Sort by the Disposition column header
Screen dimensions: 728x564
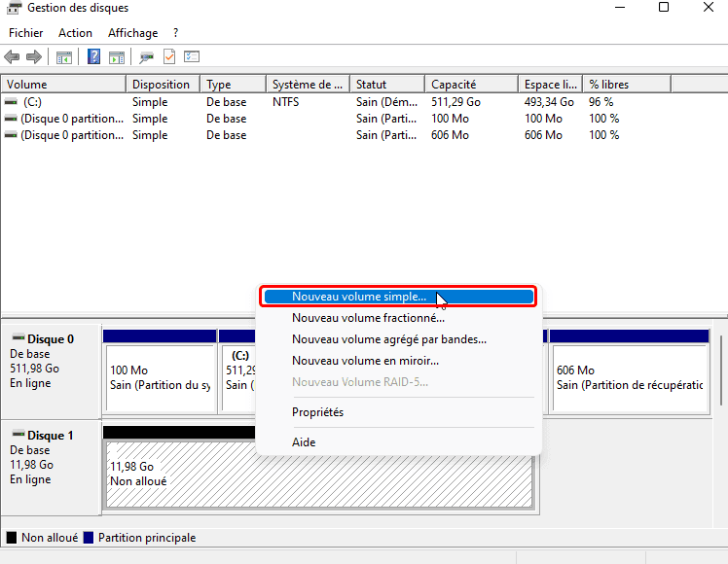163,85
